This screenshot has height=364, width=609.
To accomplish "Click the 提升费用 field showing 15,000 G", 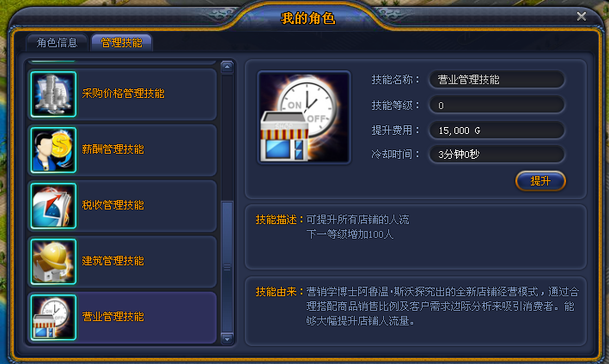I will pyautogui.click(x=496, y=130).
